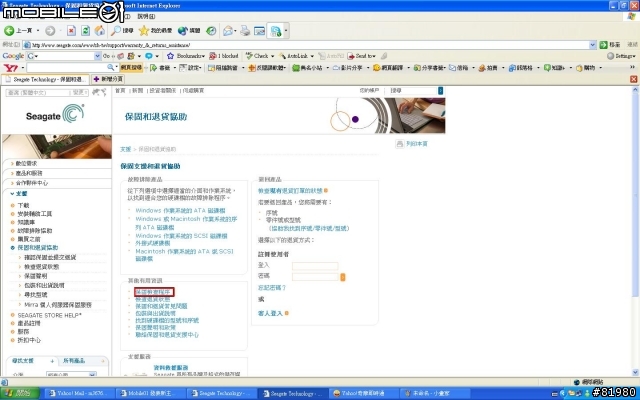This screenshot has width=640, height=400.
Task: Open the Yahoo Y! logo dropdown arrow
Action: point(22,68)
